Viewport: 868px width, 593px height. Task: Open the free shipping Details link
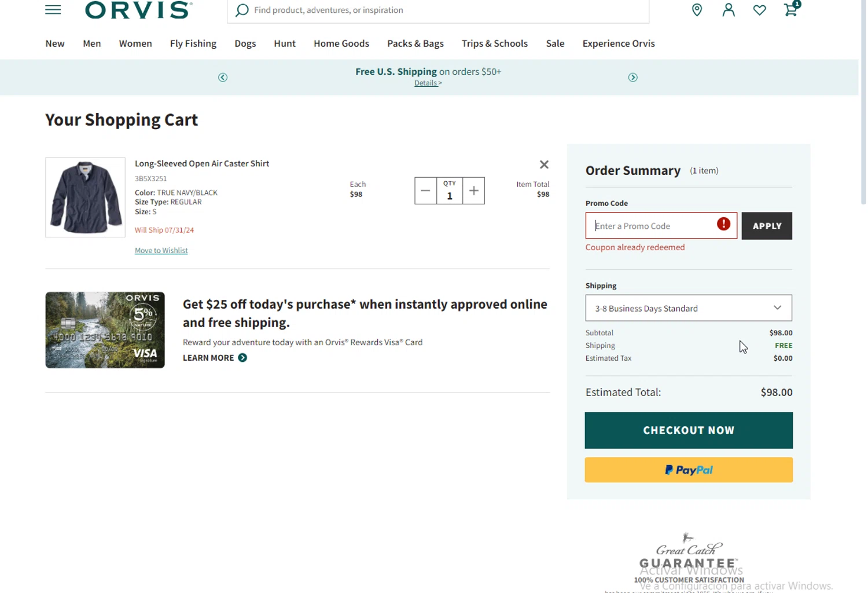coord(428,83)
